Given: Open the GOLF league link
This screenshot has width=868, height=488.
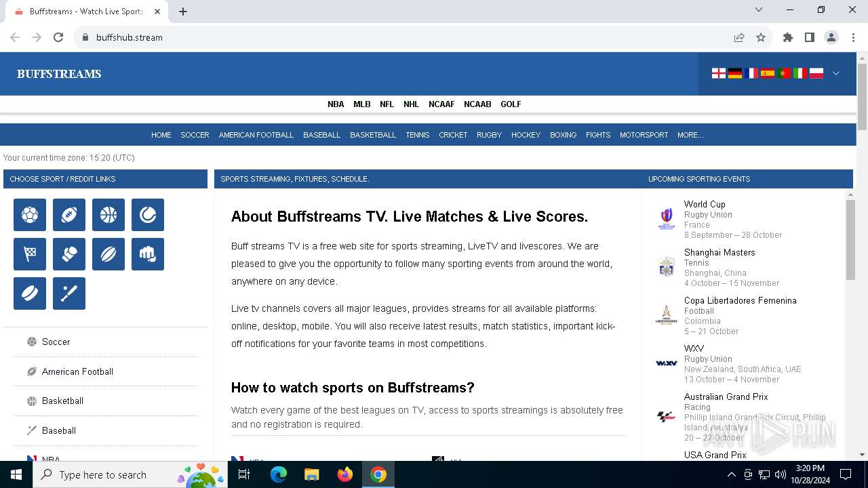Looking at the screenshot, I should tap(511, 104).
